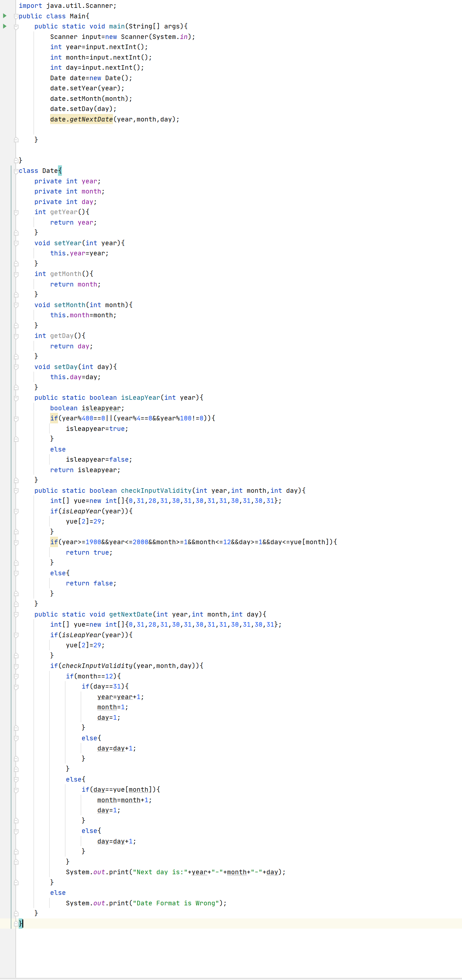Screen dimensions: 462x980
Task: Click 'month=month+1;' assignment
Action: click(x=125, y=800)
